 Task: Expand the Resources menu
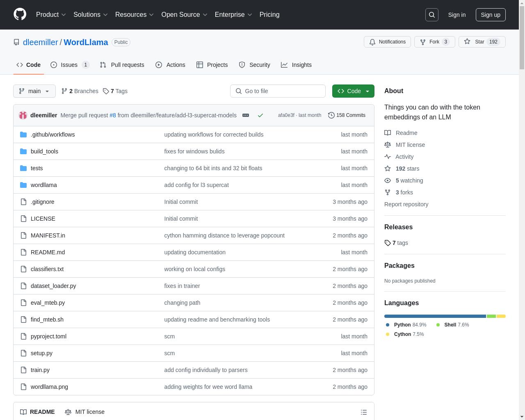[135, 15]
